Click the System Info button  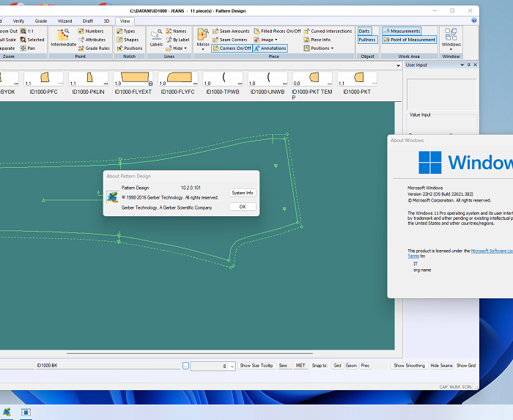coord(242,193)
